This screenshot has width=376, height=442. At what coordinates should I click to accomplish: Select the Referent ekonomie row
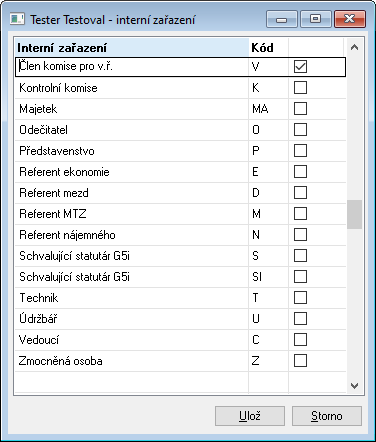[180, 172]
